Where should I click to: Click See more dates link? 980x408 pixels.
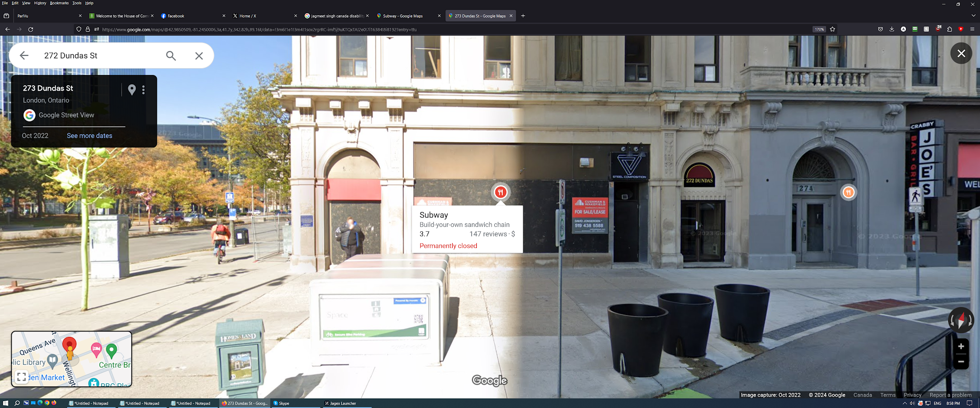(x=89, y=136)
